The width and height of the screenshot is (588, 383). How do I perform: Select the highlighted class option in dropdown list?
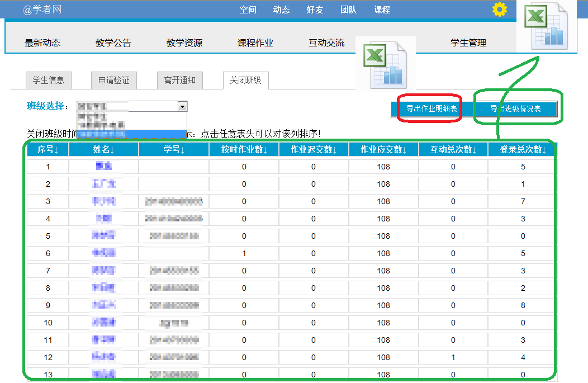131,134
